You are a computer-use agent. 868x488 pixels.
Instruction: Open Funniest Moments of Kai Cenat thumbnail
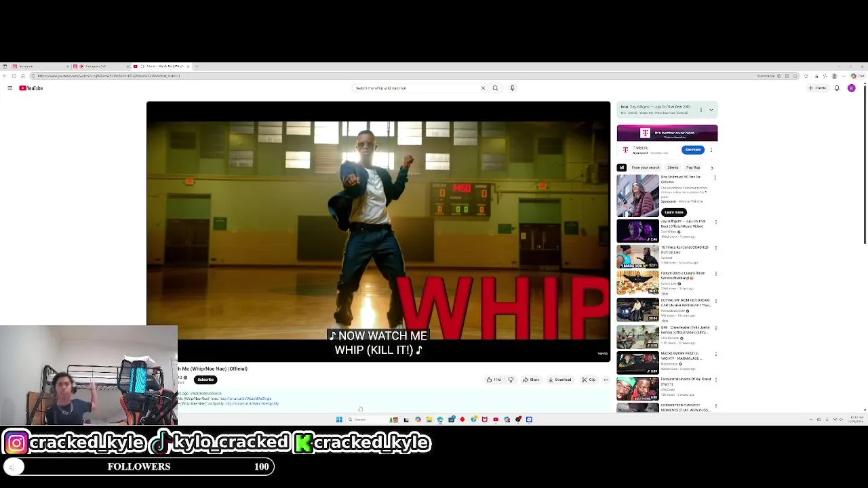[x=637, y=389]
